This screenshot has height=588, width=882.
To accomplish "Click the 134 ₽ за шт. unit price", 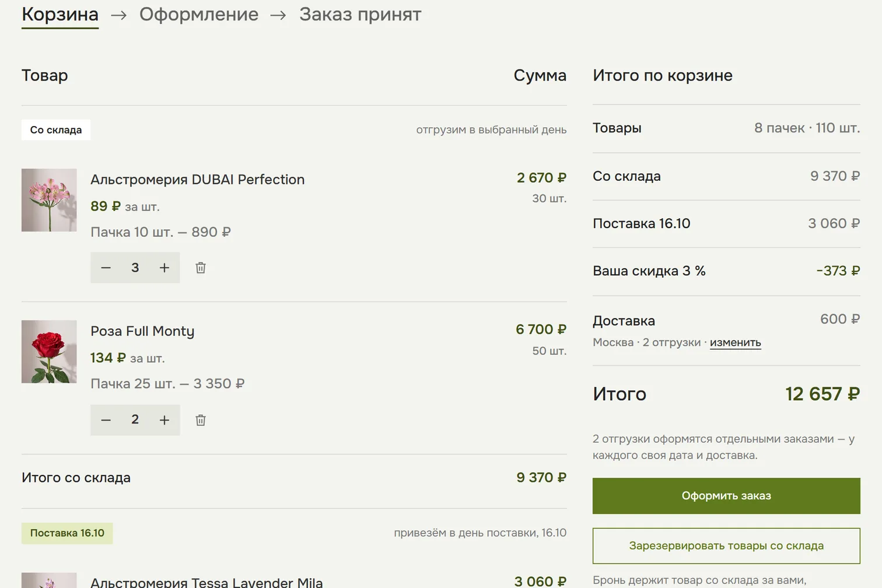I will pos(128,358).
